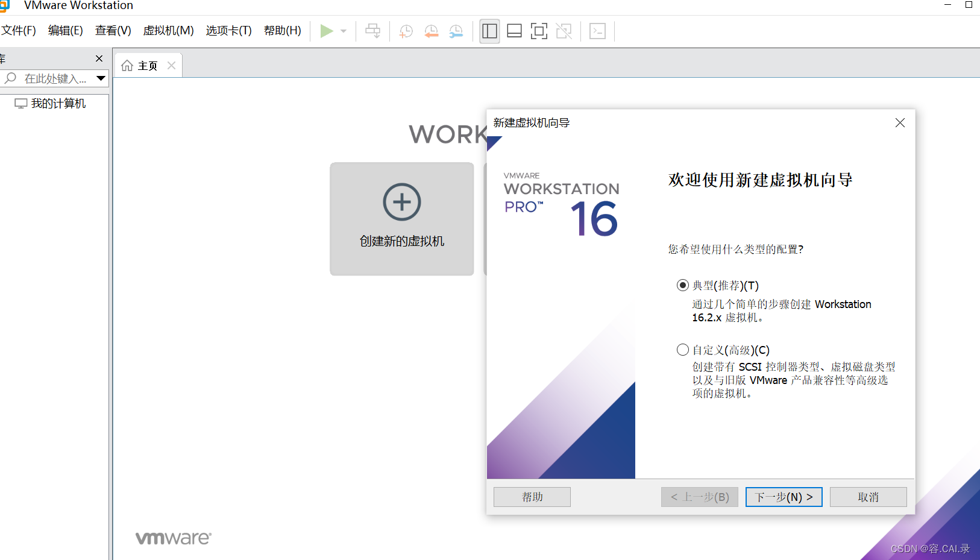The image size is (980, 560).
Task: Click the 上一步(B) back button
Action: 700,497
